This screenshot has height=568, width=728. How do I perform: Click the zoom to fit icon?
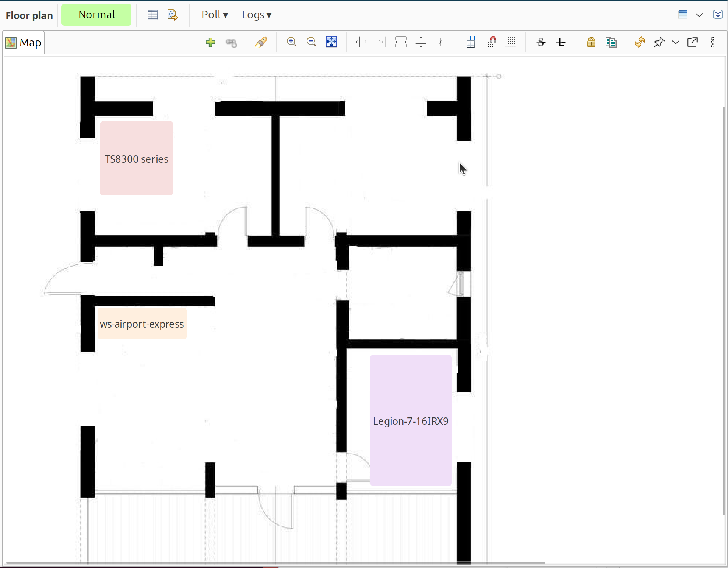pyautogui.click(x=331, y=42)
